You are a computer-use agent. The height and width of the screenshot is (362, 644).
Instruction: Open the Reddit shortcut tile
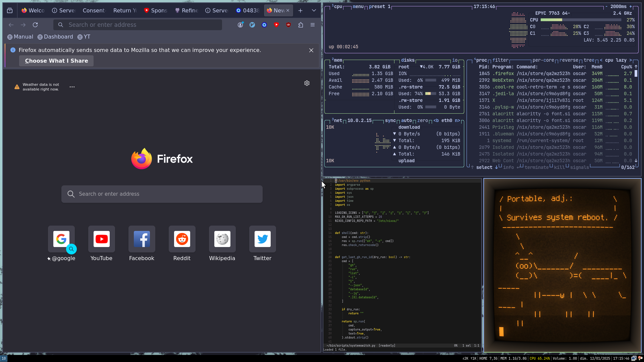click(182, 244)
